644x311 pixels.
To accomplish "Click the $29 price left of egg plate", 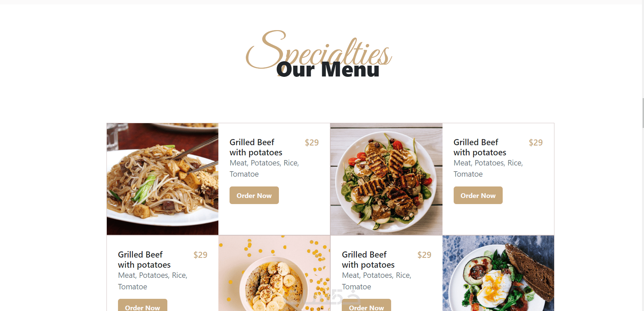I will coord(424,255).
